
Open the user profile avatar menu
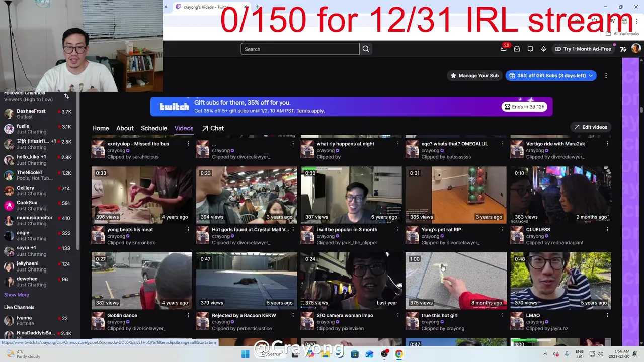coord(636,49)
